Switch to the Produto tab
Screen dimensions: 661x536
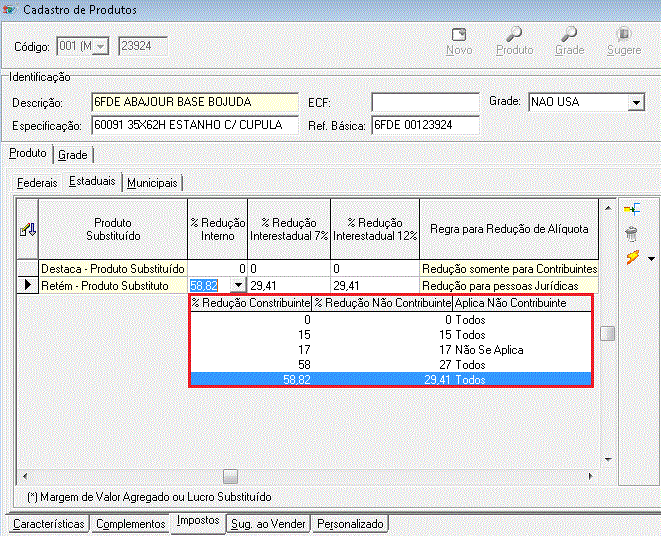tap(28, 153)
